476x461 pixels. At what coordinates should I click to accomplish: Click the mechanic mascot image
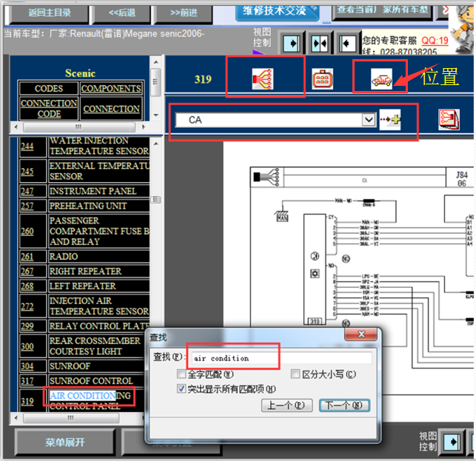click(462, 29)
